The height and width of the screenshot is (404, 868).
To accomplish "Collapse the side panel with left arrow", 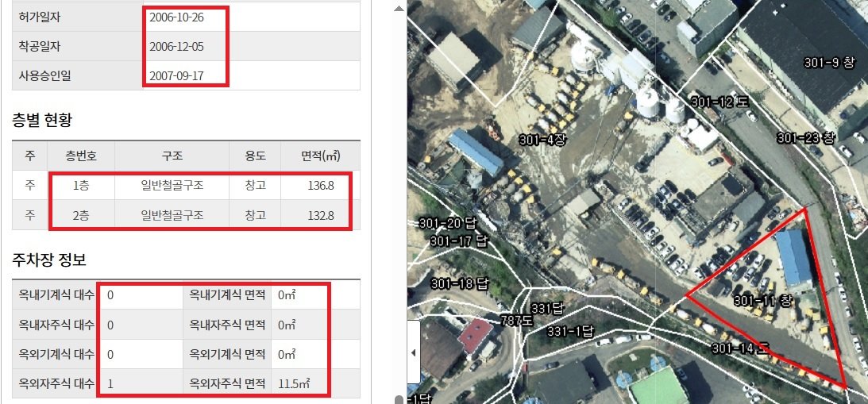I will click(x=413, y=352).
